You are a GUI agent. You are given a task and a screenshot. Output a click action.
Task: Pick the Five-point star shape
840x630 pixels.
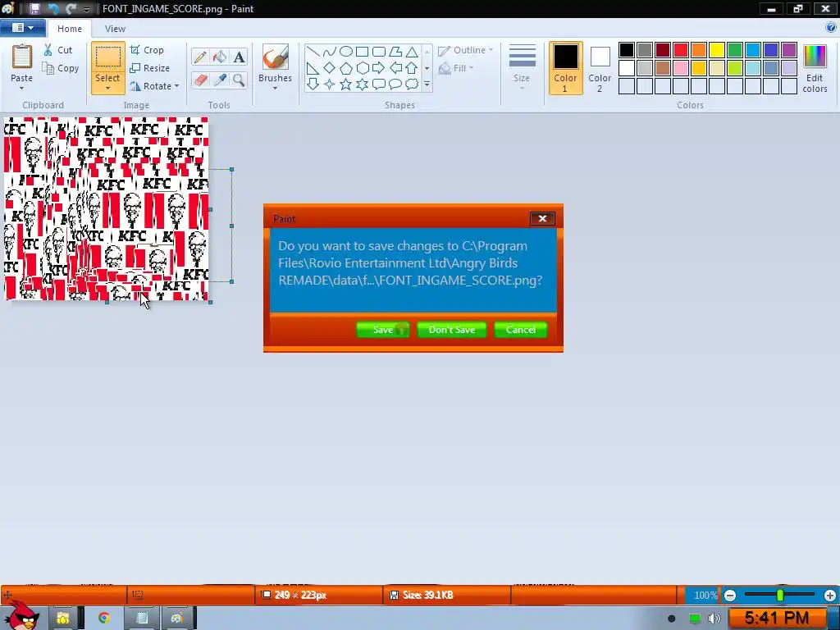pos(346,84)
